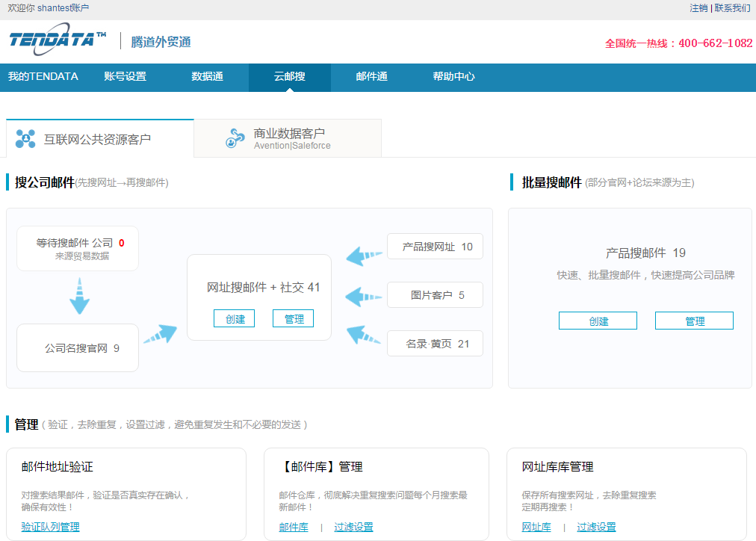Image resolution: width=756 pixels, height=541 pixels.
Task: Click the 商业数据客户 tab icon
Action: tap(235, 139)
